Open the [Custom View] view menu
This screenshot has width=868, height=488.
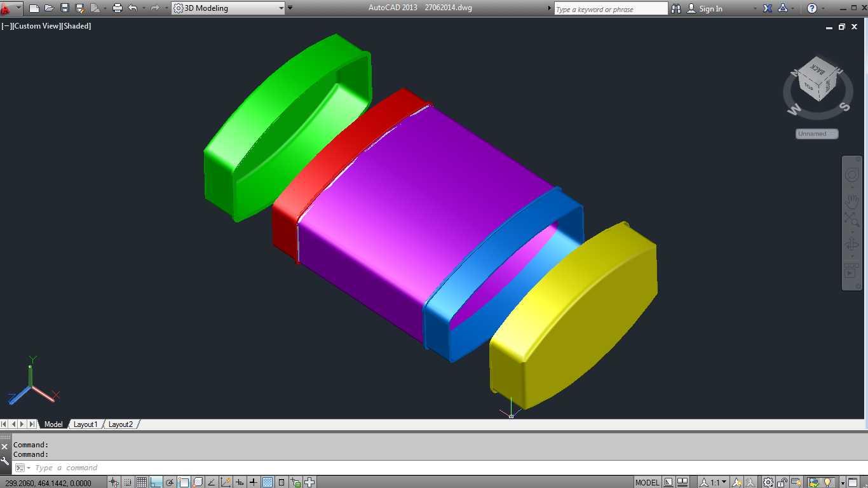click(x=36, y=26)
